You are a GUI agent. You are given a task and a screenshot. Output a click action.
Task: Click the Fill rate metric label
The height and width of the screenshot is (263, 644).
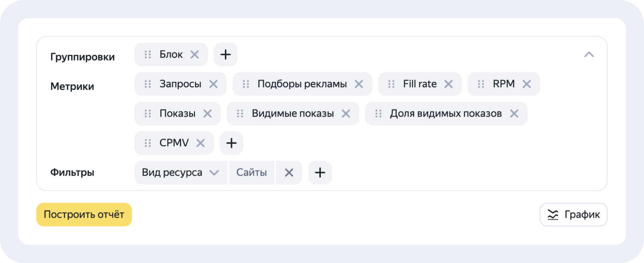tap(420, 84)
